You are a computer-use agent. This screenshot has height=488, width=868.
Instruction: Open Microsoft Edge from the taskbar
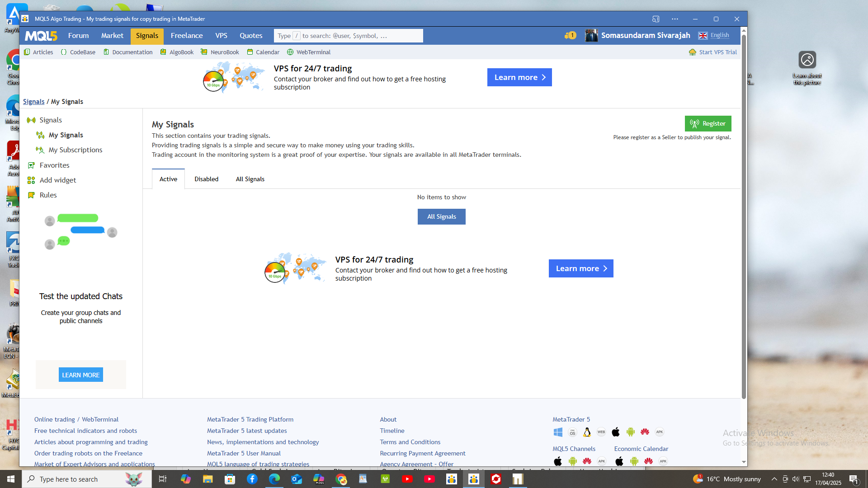pyautogui.click(x=274, y=479)
